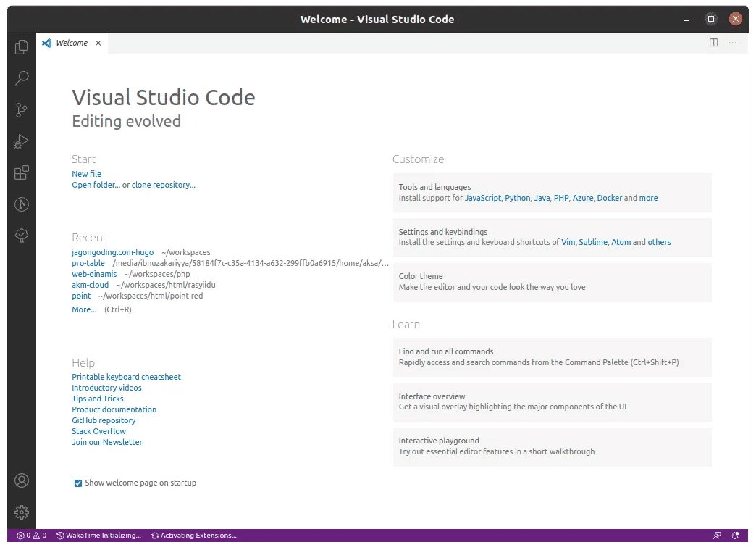Click the others keybindings link
This screenshot has height=550, width=756.
click(x=659, y=242)
